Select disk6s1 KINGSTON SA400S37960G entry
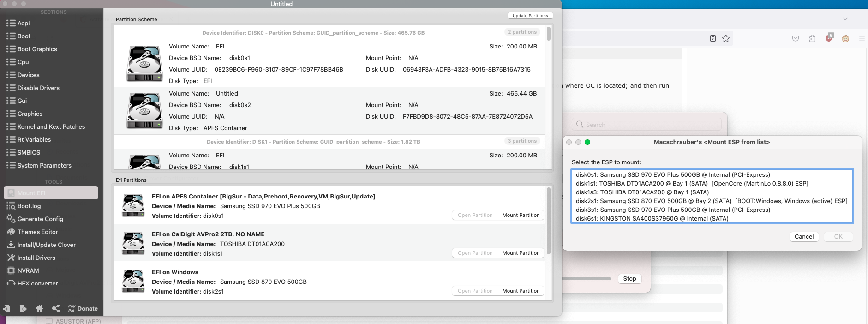The height and width of the screenshot is (324, 868). 712,218
